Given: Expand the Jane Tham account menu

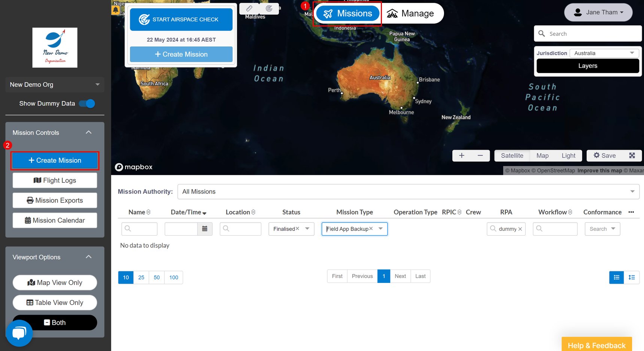Looking at the screenshot, I should [598, 12].
